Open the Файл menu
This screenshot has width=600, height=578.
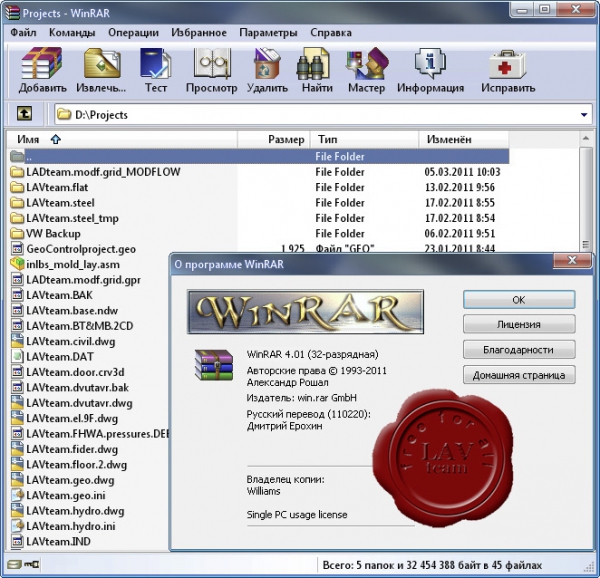point(23,33)
